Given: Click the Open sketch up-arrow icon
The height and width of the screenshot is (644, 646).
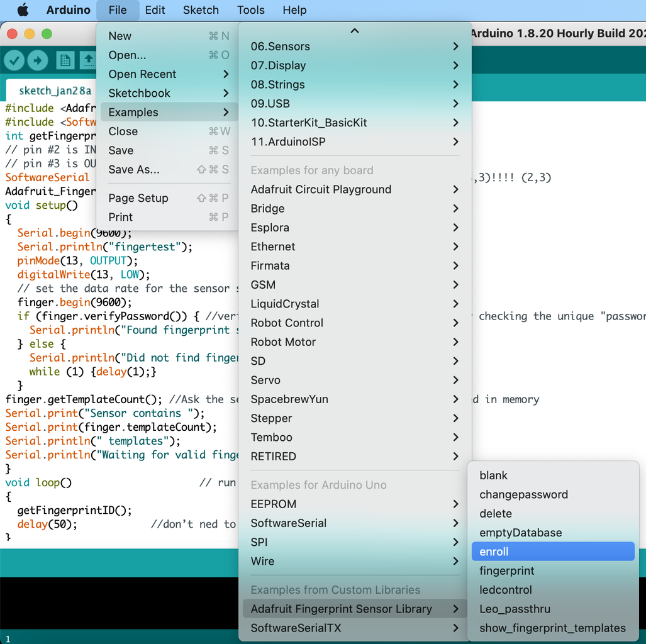Looking at the screenshot, I should pos(88,60).
